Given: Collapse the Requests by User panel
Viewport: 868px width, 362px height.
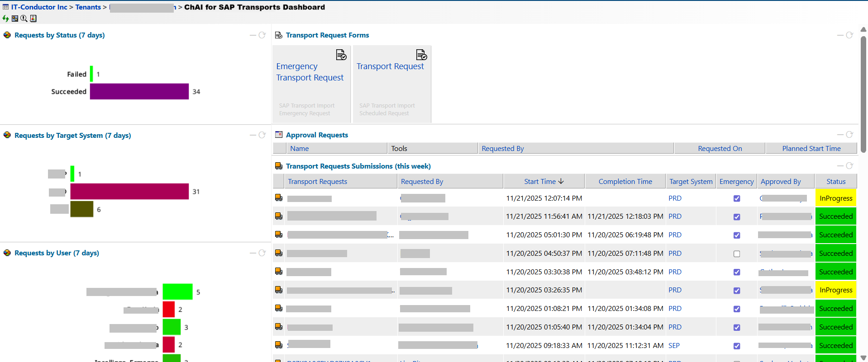Looking at the screenshot, I should click(x=253, y=253).
